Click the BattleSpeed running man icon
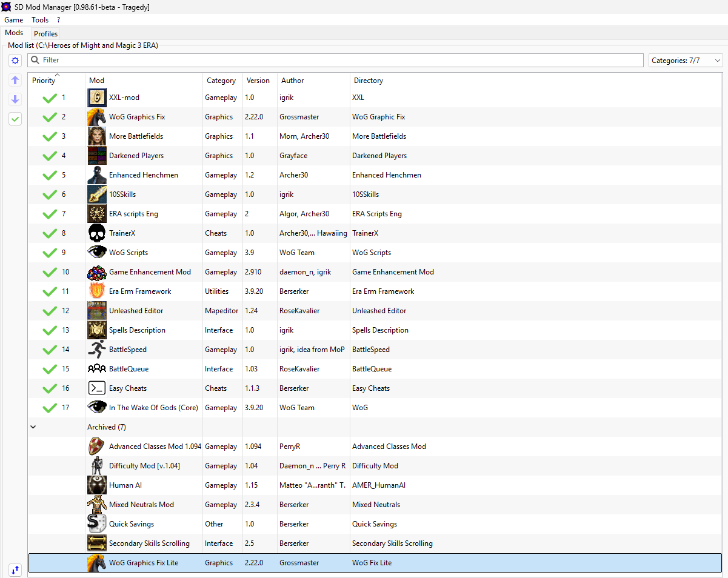This screenshot has width=728, height=578. [x=97, y=350]
